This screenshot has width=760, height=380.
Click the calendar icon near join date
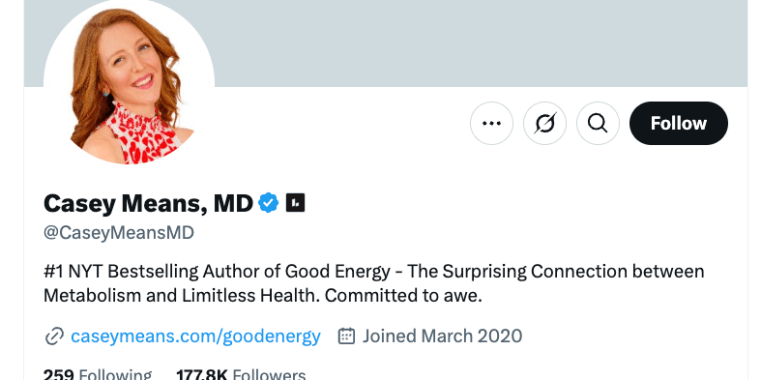pos(346,336)
